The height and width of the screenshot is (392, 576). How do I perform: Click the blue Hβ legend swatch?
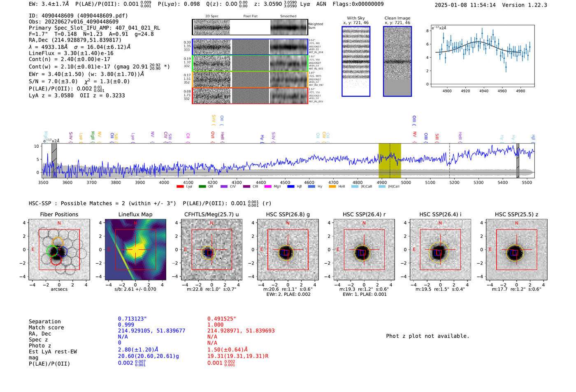290,187
